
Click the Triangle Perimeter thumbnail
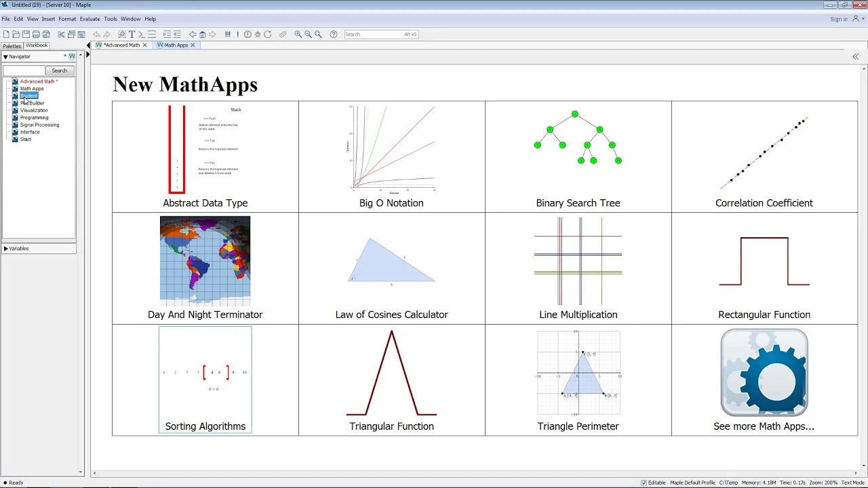[578, 373]
